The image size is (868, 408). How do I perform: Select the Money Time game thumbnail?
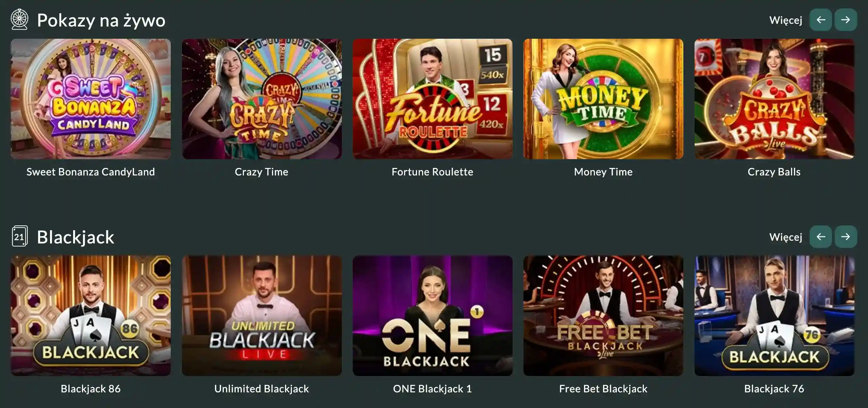[x=603, y=99]
